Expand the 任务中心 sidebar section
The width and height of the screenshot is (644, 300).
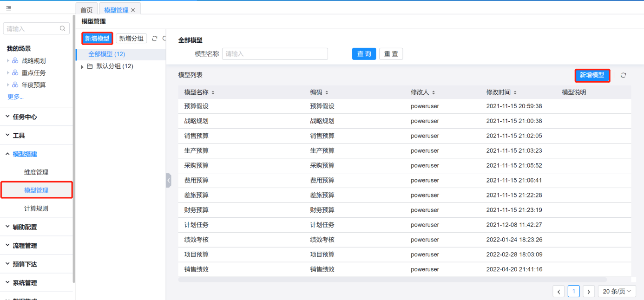point(25,117)
